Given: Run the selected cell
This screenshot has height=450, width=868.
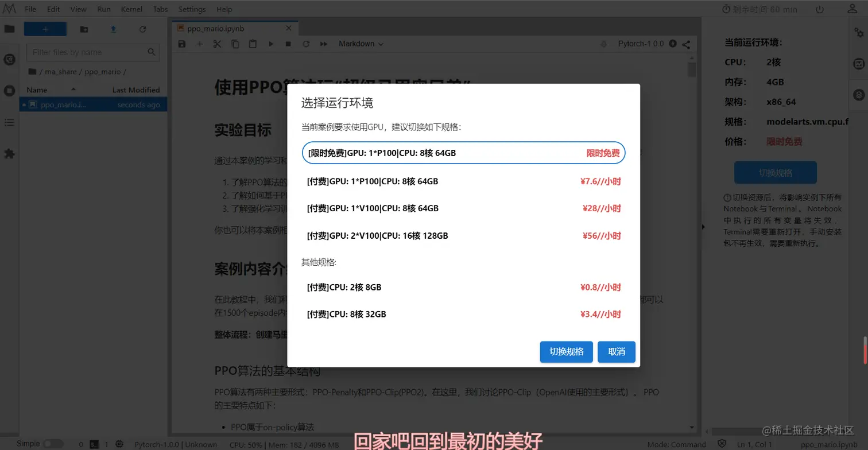Looking at the screenshot, I should coord(271,44).
